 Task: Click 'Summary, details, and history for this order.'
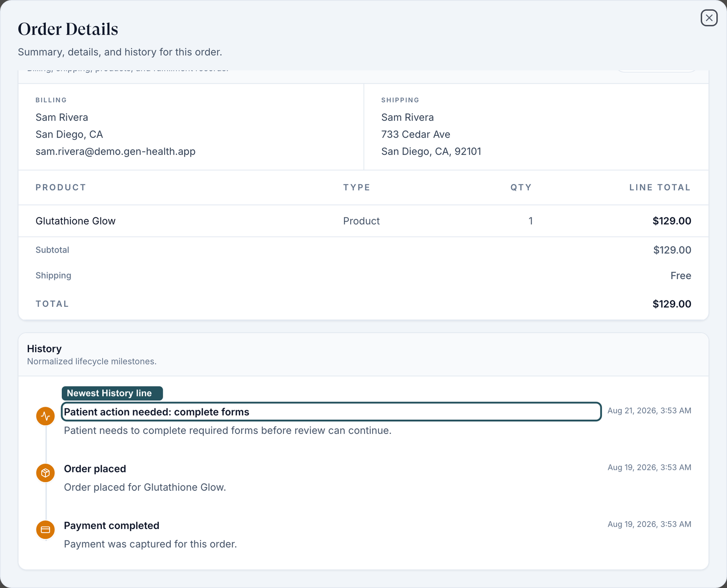pyautogui.click(x=120, y=52)
